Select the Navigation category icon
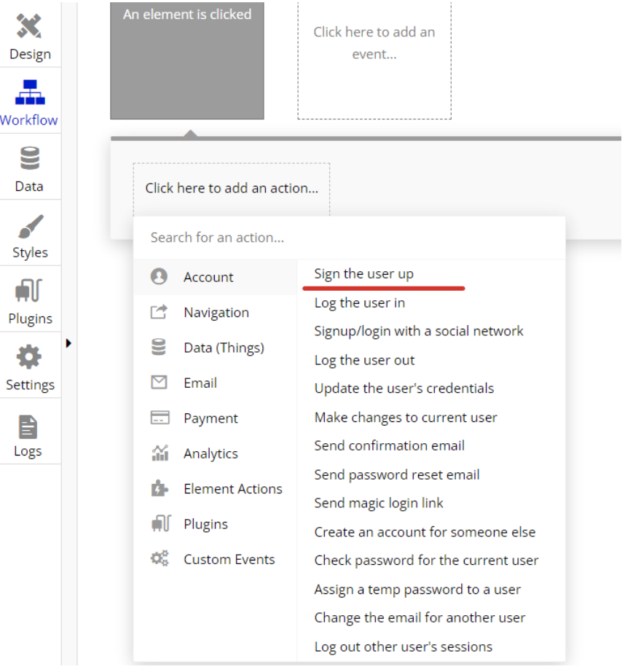 point(159,312)
